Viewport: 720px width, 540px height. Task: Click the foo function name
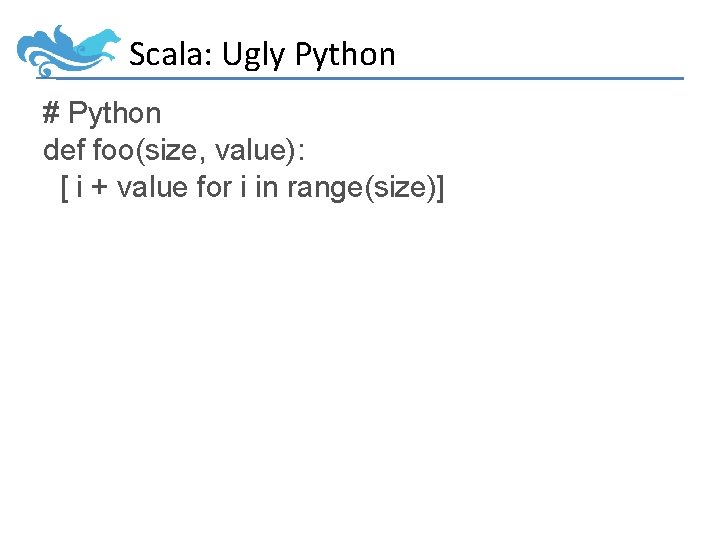[x=112, y=150]
